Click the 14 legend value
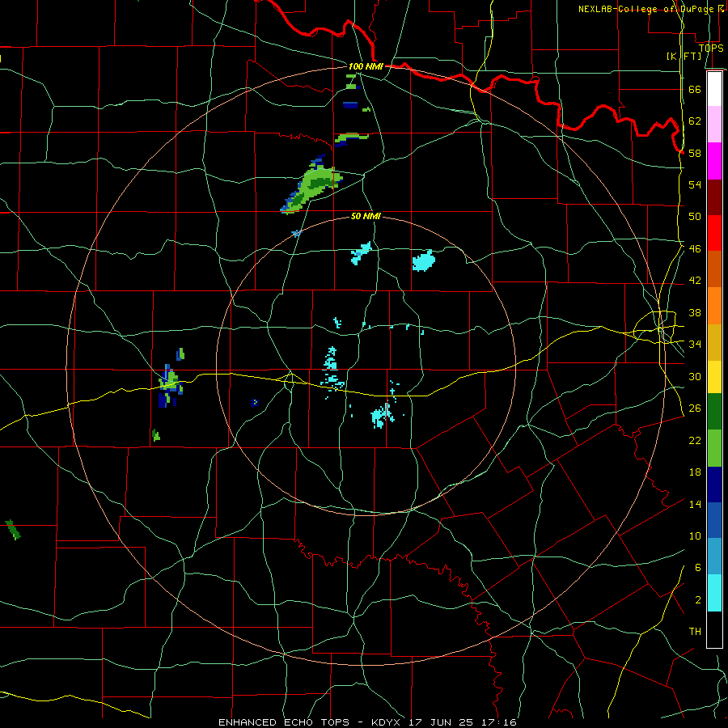The width and height of the screenshot is (728, 728). (x=695, y=504)
